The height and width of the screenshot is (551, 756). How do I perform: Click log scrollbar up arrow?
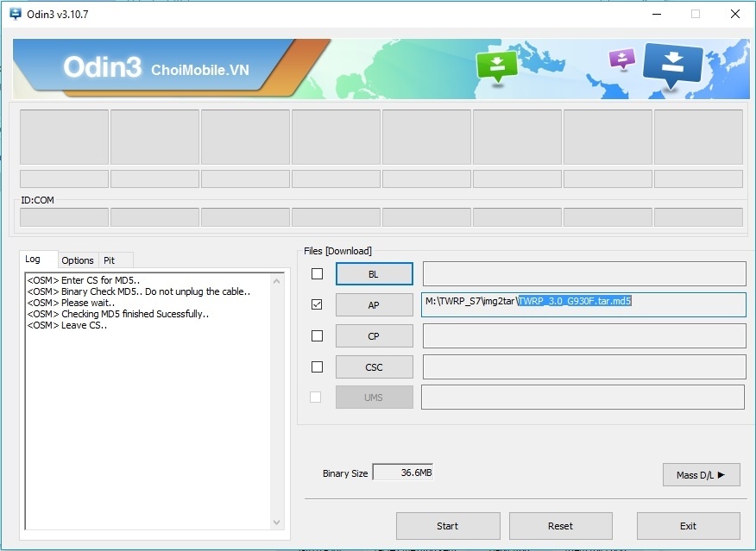[277, 280]
